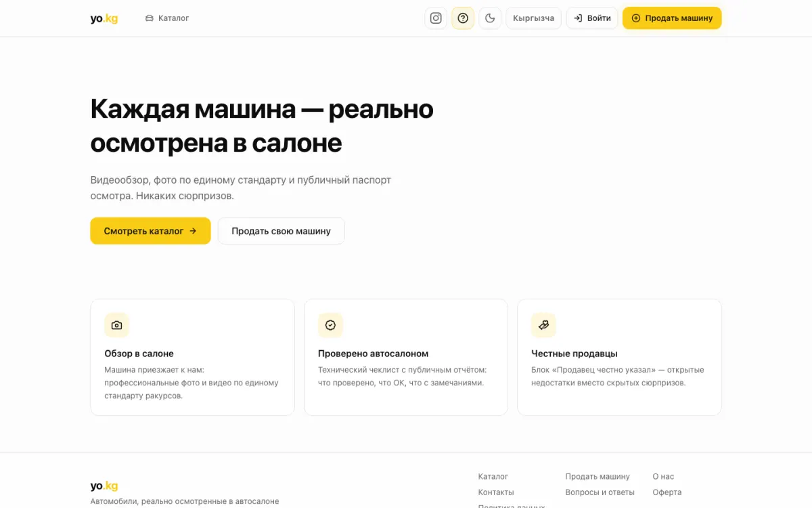Click the Войти login button

click(592, 18)
